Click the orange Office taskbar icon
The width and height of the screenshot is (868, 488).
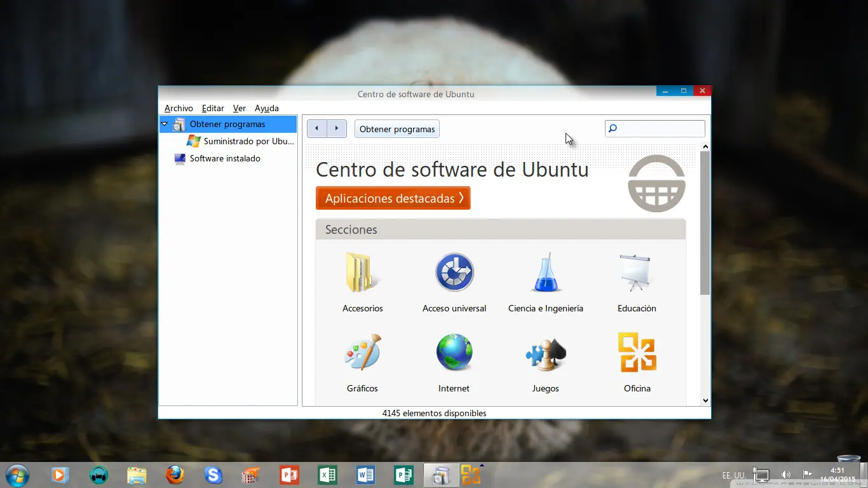pos(471,475)
